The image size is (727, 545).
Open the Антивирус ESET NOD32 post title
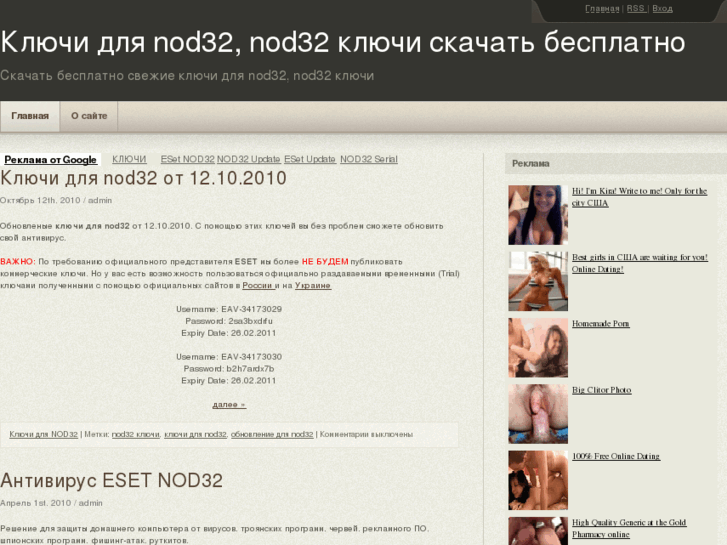tap(111, 481)
